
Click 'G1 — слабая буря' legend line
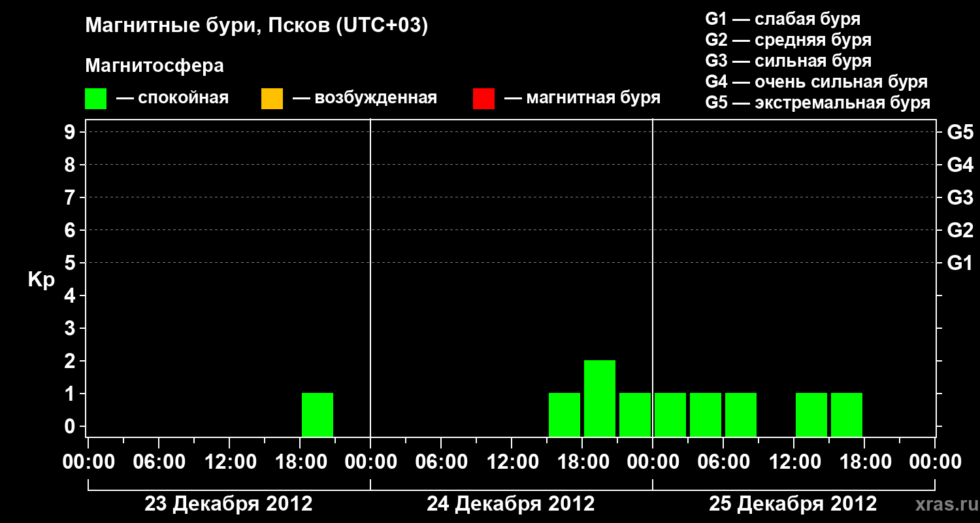coord(783,19)
